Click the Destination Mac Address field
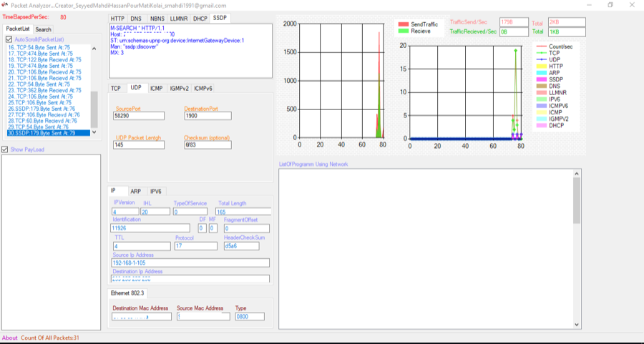The width and height of the screenshot is (644, 344). click(x=142, y=317)
